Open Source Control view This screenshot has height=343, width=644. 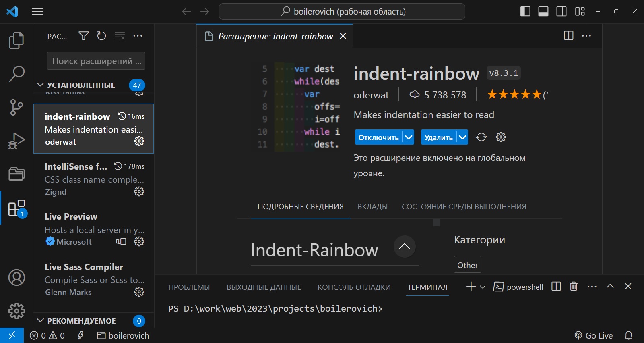pyautogui.click(x=17, y=108)
